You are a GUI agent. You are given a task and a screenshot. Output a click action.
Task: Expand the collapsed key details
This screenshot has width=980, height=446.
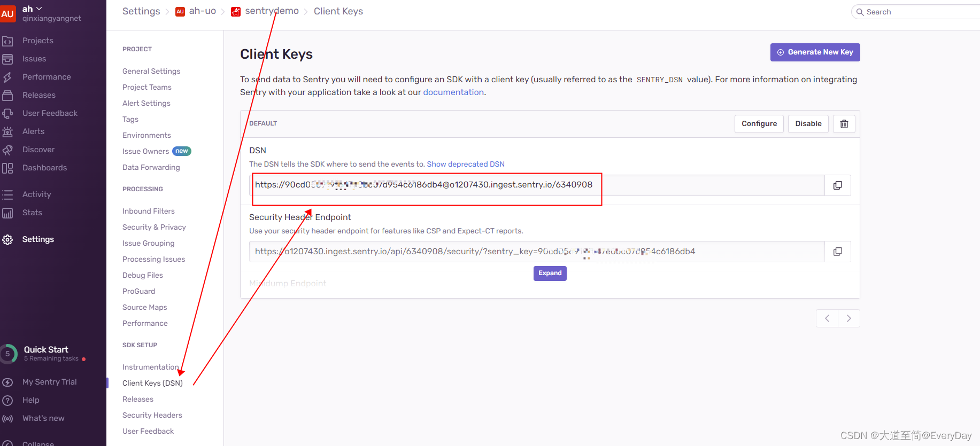(550, 273)
